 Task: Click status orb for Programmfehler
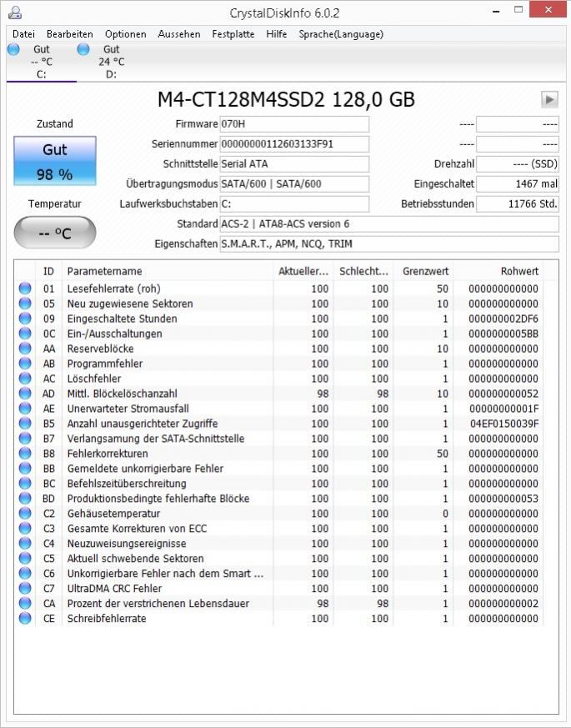coord(25,363)
